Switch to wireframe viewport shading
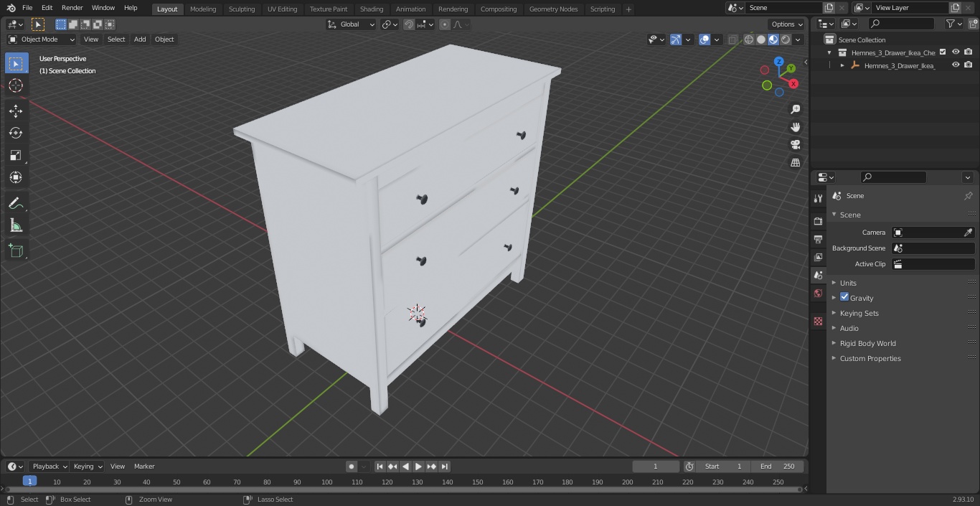 (x=749, y=39)
